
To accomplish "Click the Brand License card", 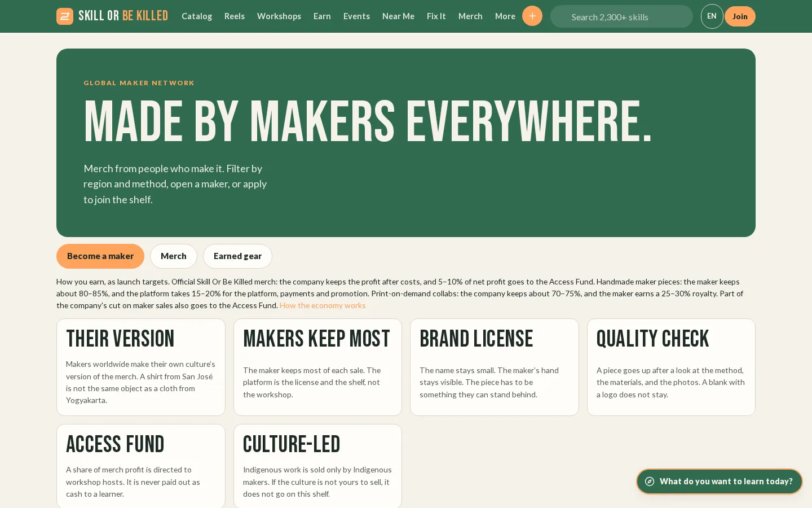I will (x=495, y=367).
